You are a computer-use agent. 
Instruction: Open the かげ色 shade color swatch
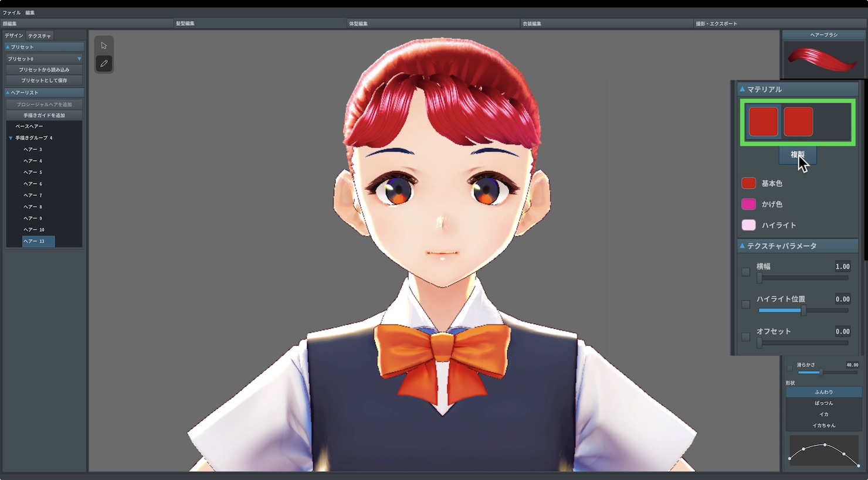tap(748, 204)
